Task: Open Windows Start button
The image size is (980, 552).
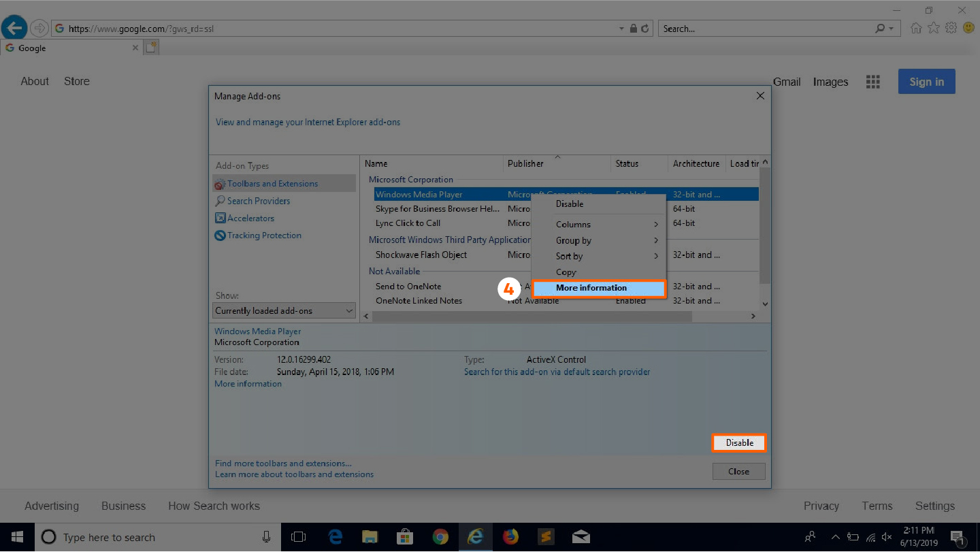Action: (x=16, y=537)
